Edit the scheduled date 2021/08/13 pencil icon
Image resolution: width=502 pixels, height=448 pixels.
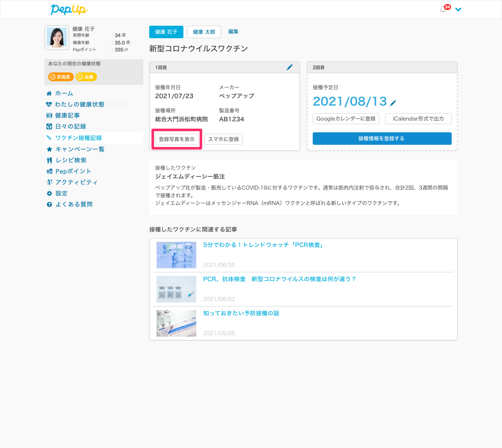(x=393, y=103)
